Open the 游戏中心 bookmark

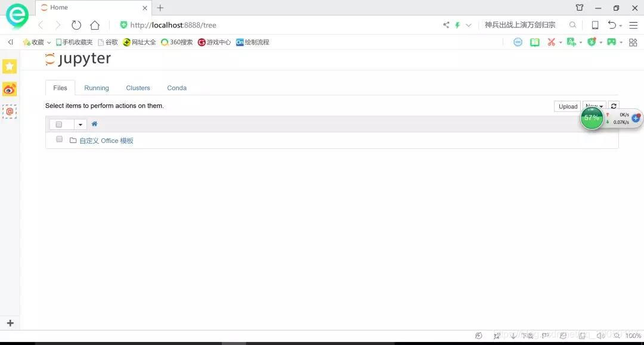tap(214, 42)
